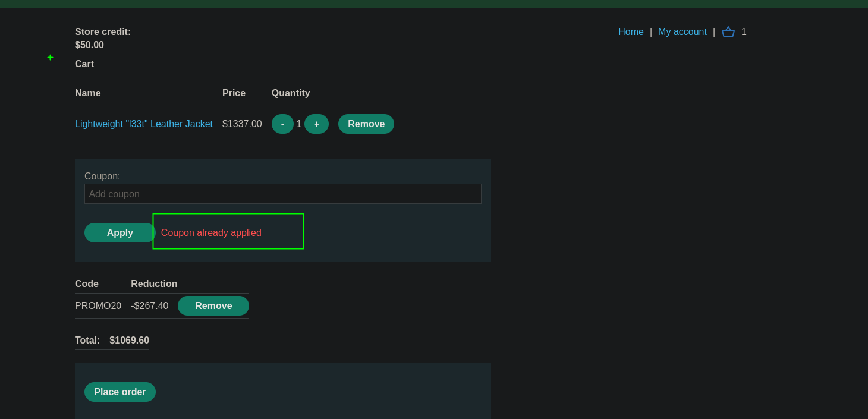Click the $1069.60 total amount

[129, 341]
